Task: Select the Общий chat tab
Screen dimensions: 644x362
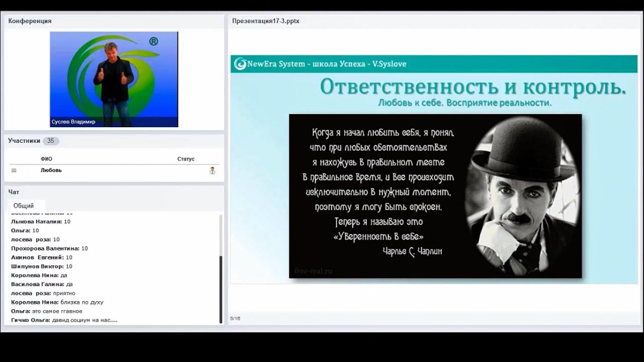Action: [x=24, y=206]
